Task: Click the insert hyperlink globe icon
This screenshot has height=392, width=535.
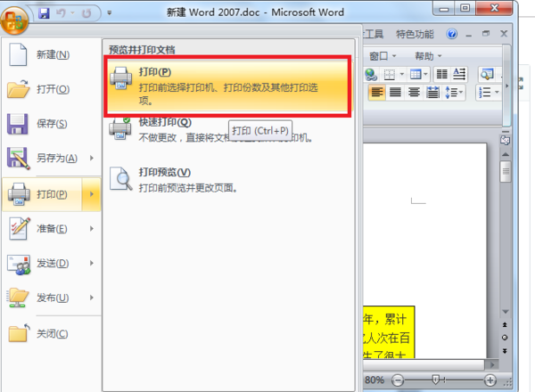Action: point(371,74)
